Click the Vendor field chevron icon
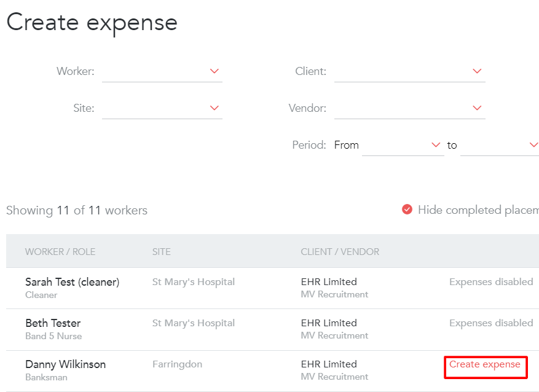 tap(477, 108)
